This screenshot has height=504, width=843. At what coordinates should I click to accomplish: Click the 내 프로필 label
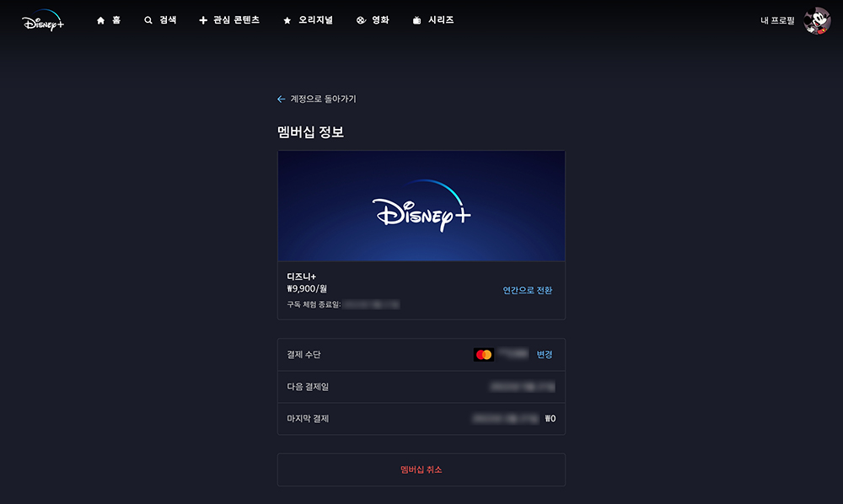click(x=777, y=20)
